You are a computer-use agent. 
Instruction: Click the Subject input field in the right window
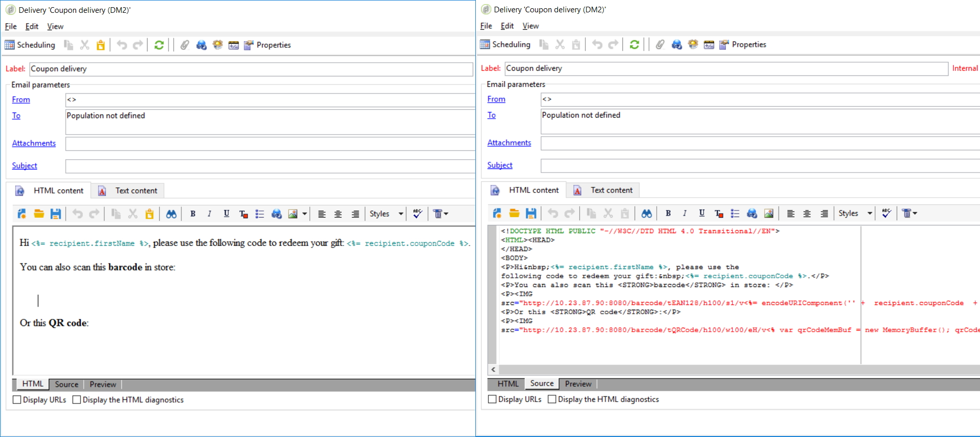click(x=760, y=166)
